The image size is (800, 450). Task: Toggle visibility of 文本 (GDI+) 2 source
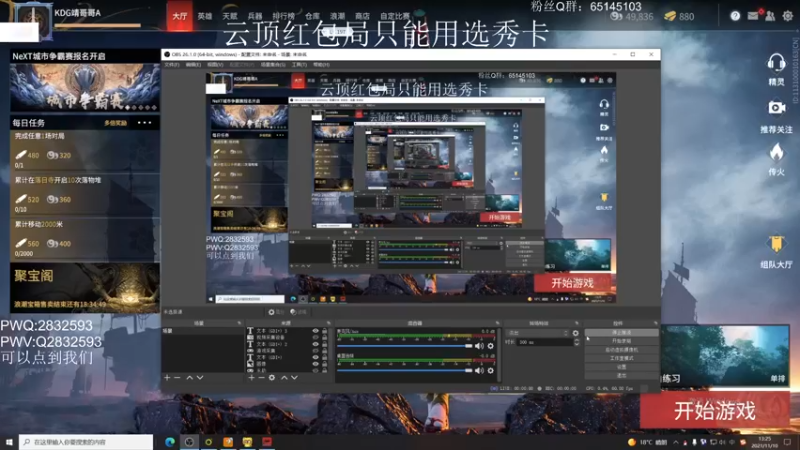[315, 344]
